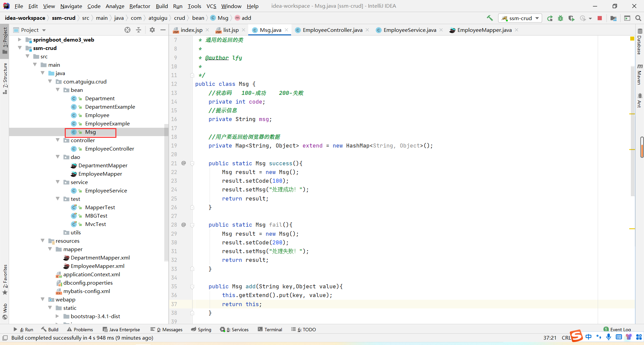Fold the code at line 21

193,163
